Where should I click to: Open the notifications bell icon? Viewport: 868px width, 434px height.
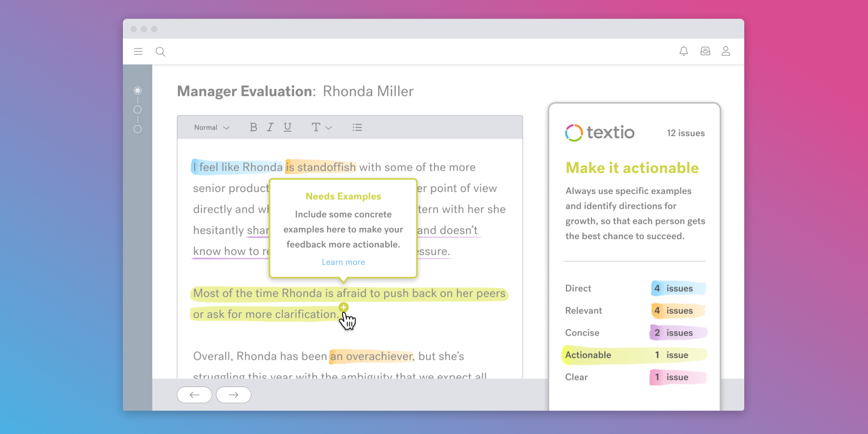(x=684, y=51)
